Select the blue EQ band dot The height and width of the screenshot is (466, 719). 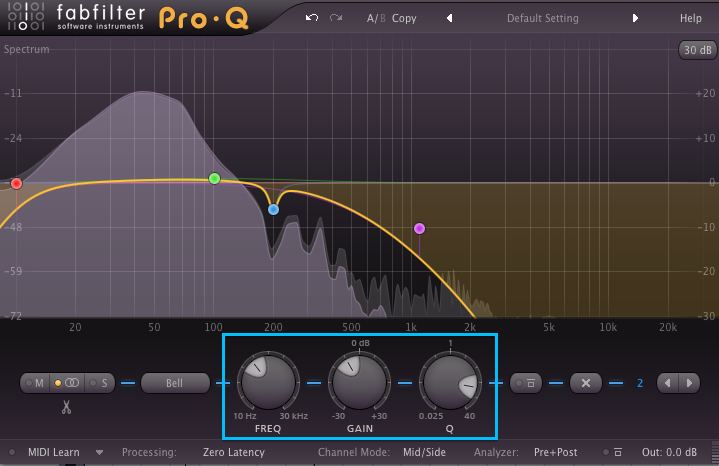273,210
